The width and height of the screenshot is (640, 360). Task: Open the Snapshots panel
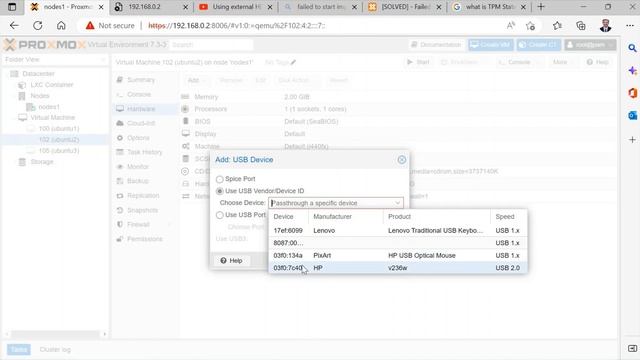(x=142, y=210)
